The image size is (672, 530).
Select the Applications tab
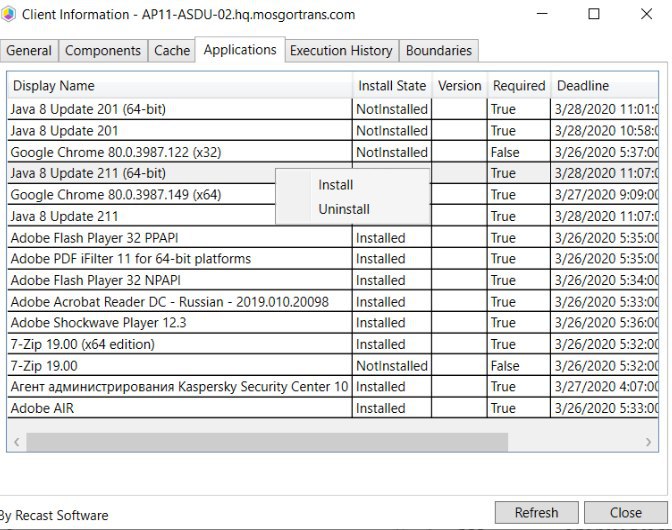pyautogui.click(x=240, y=50)
